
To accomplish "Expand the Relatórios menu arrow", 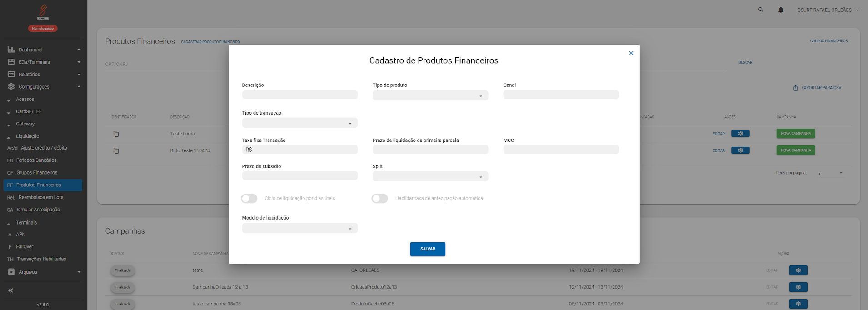I will tap(79, 75).
